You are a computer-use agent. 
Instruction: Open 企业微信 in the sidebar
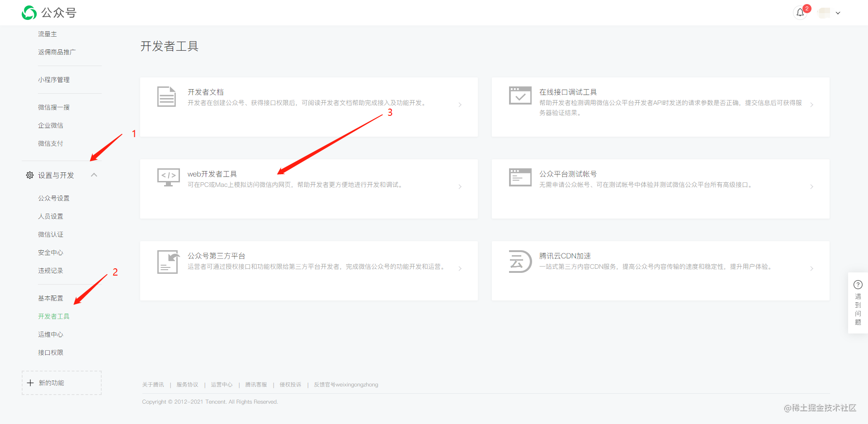pos(51,125)
